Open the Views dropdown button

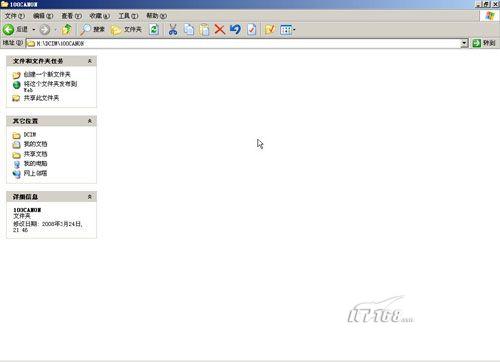[288, 30]
